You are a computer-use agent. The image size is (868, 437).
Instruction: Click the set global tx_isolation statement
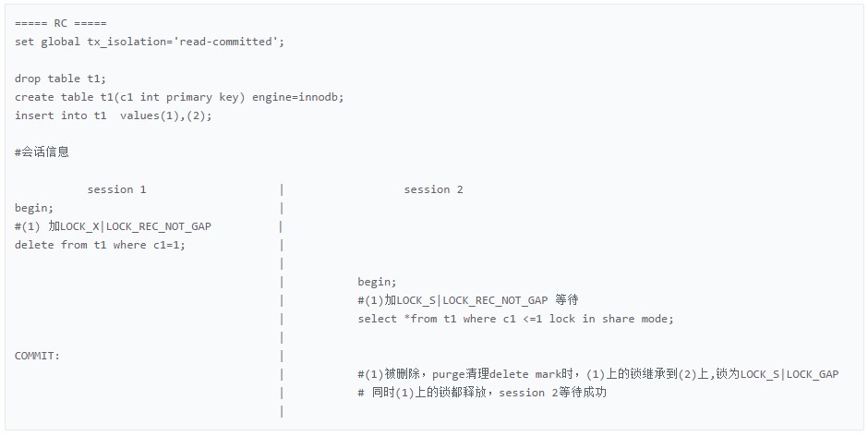150,42
